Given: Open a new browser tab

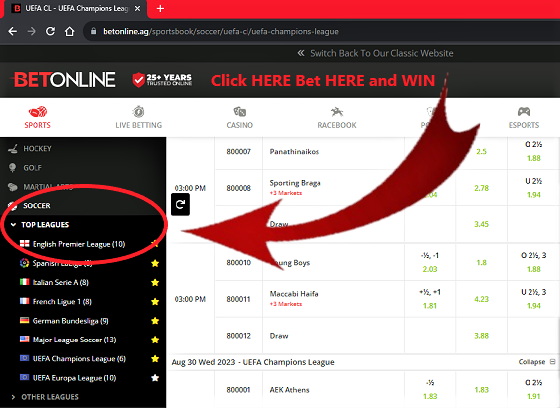Looking at the screenshot, I should click(160, 9).
